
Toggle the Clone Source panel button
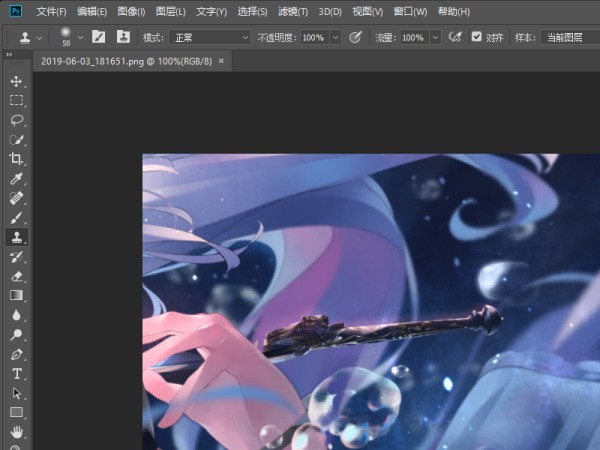pyautogui.click(x=123, y=36)
